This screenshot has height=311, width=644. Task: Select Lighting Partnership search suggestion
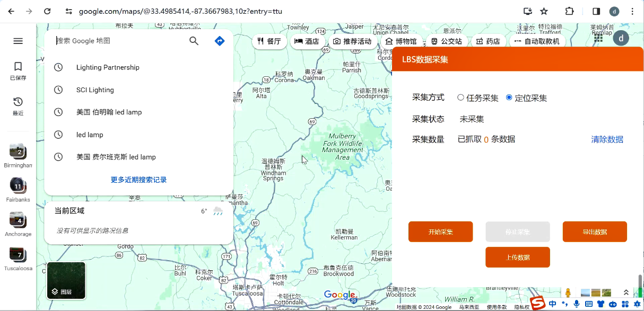click(x=139, y=67)
